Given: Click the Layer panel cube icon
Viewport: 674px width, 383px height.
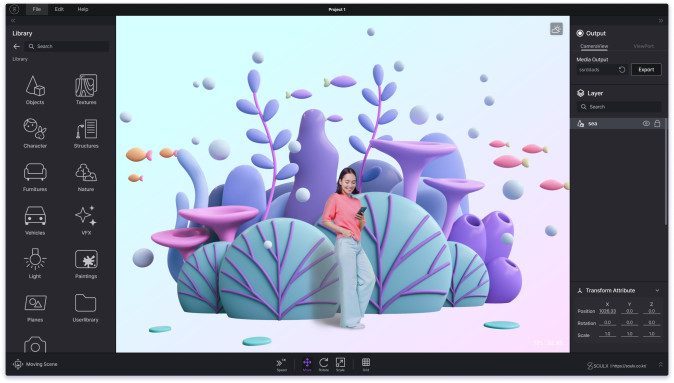Looking at the screenshot, I should 580,93.
